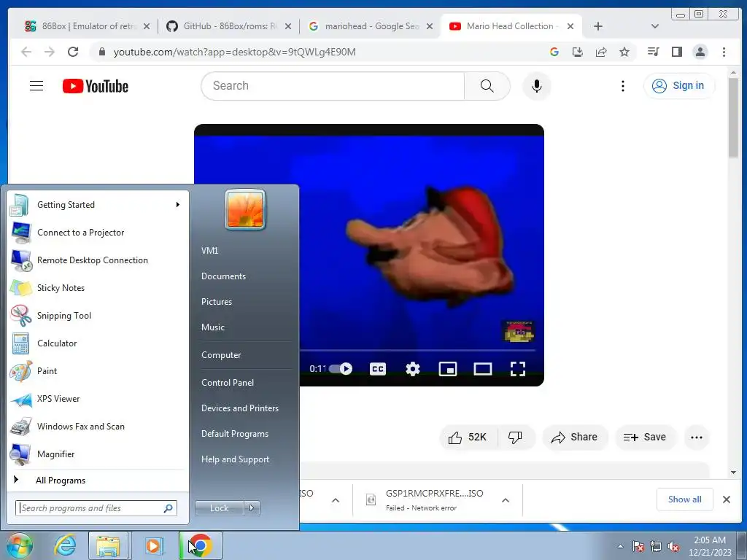Switch to mariohead Google Search tab

pyautogui.click(x=371, y=26)
